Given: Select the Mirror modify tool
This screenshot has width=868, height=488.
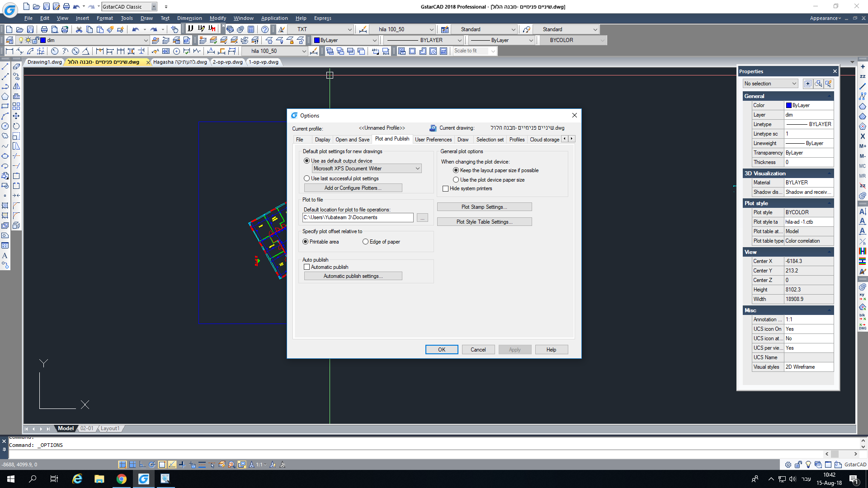Looking at the screenshot, I should click(16, 86).
